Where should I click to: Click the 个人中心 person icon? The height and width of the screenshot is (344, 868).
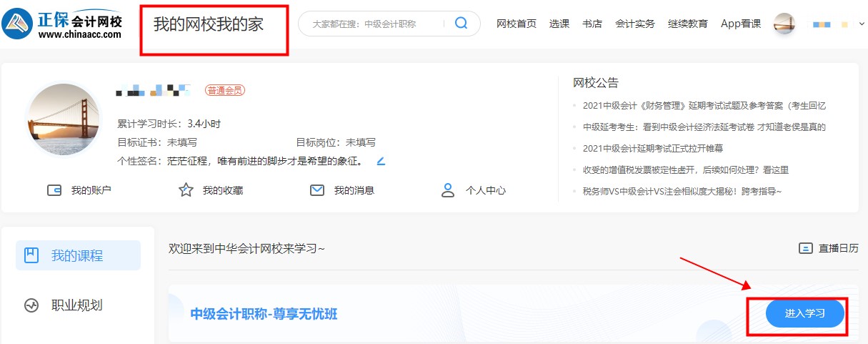tap(448, 190)
